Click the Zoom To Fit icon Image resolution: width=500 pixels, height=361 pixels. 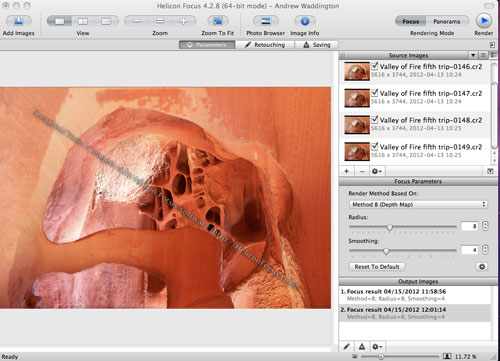[218, 21]
